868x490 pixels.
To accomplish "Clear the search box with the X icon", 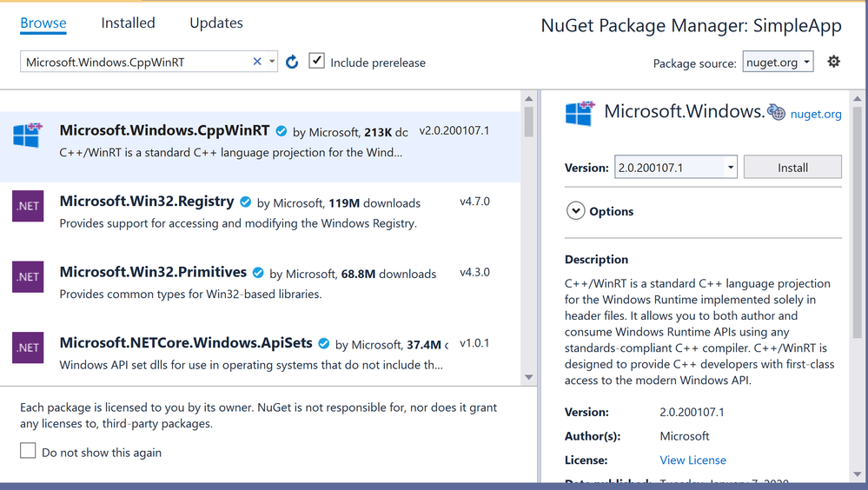I will pos(257,62).
